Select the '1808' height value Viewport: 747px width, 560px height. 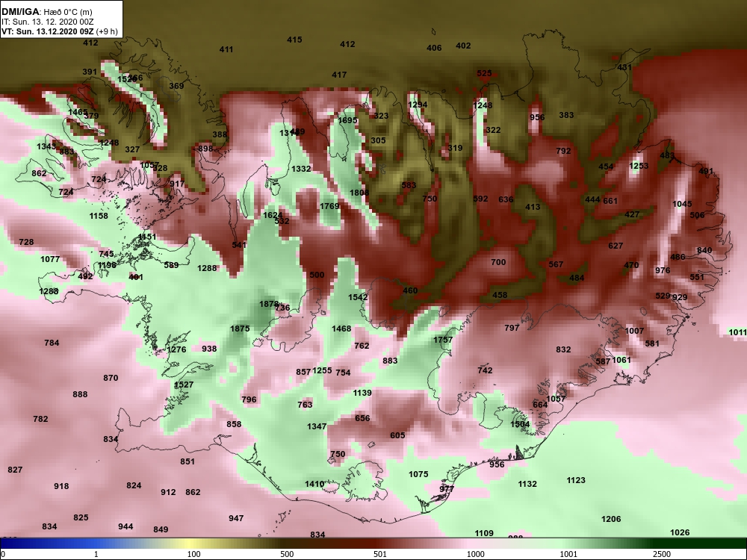[x=359, y=193]
